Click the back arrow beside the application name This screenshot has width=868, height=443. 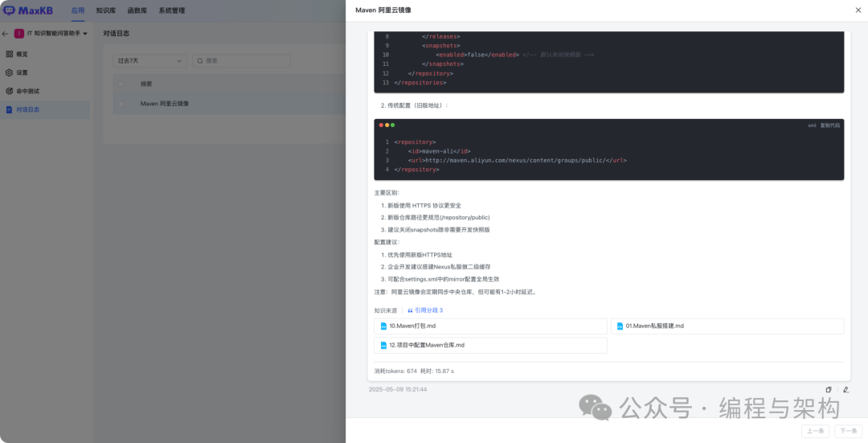click(x=5, y=34)
